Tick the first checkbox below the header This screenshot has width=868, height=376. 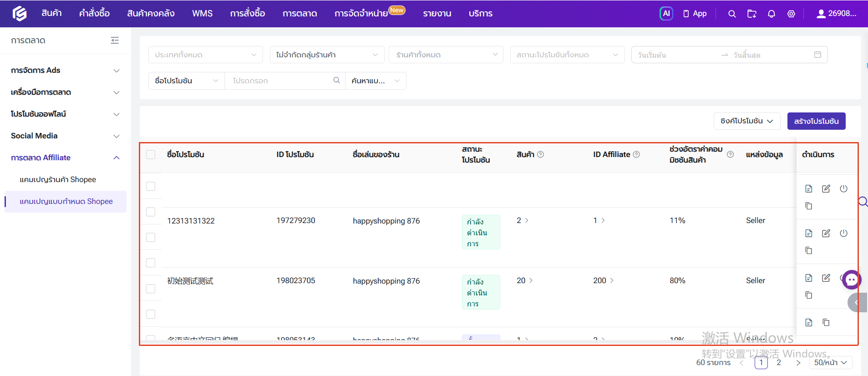pyautogui.click(x=151, y=186)
